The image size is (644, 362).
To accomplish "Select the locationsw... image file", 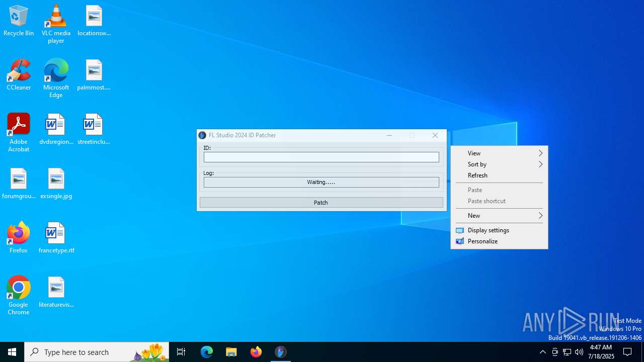I will 94,21.
